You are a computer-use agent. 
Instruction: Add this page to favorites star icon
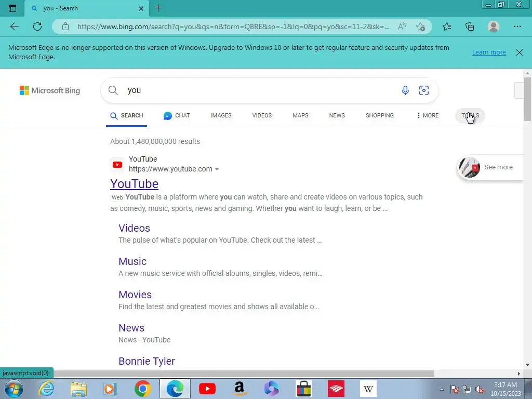(x=420, y=26)
